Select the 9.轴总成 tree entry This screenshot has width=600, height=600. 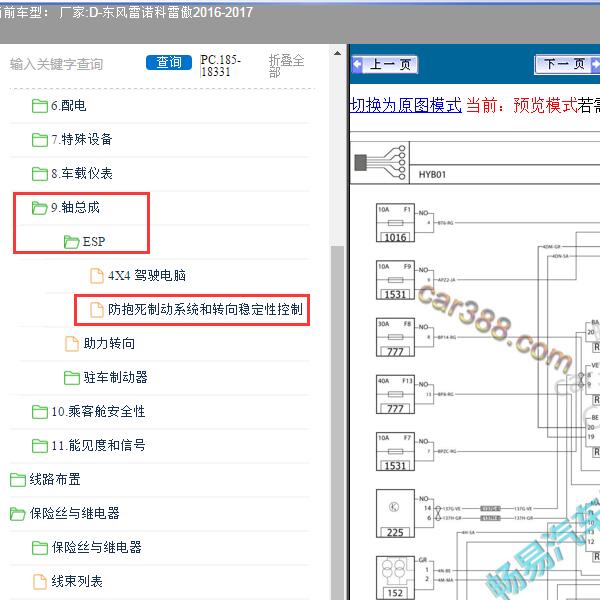click(x=75, y=208)
